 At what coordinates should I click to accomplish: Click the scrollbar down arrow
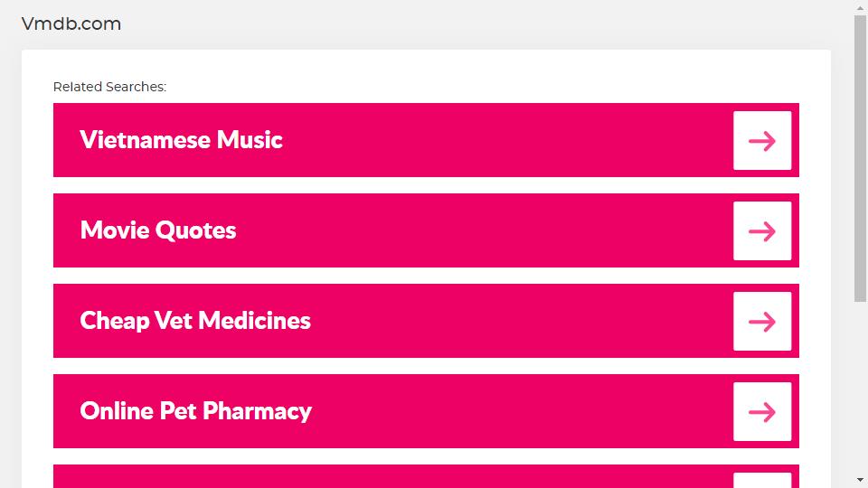pyautogui.click(x=860, y=480)
